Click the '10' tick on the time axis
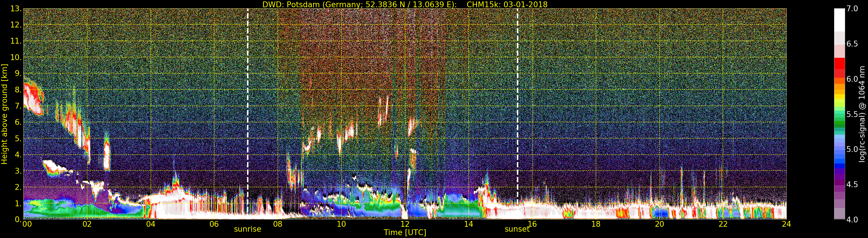The height and width of the screenshot is (238, 868). pos(341,224)
